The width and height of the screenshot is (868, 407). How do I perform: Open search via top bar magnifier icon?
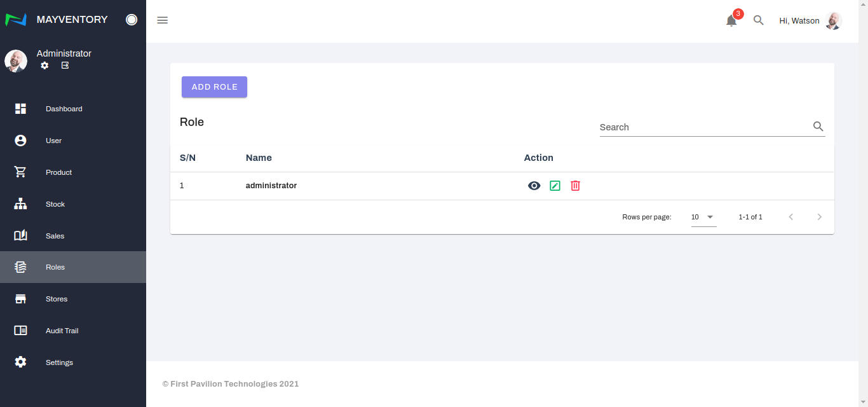[x=758, y=20]
